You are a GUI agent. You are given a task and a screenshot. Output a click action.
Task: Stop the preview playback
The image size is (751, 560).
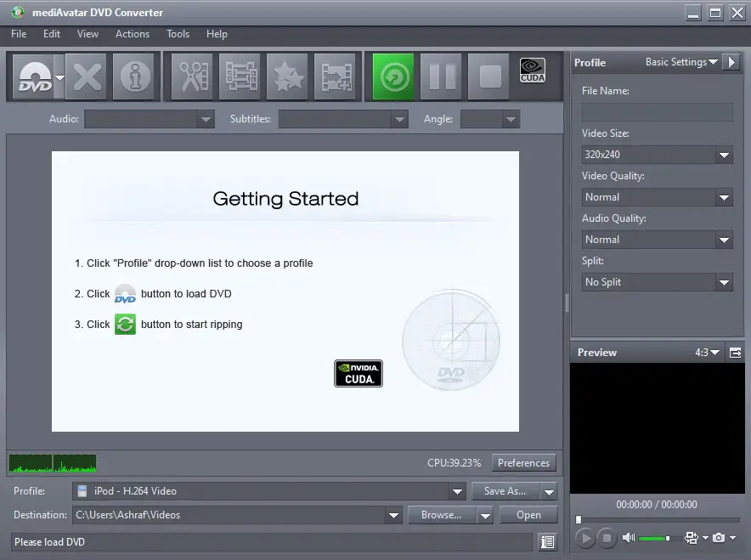(x=607, y=539)
